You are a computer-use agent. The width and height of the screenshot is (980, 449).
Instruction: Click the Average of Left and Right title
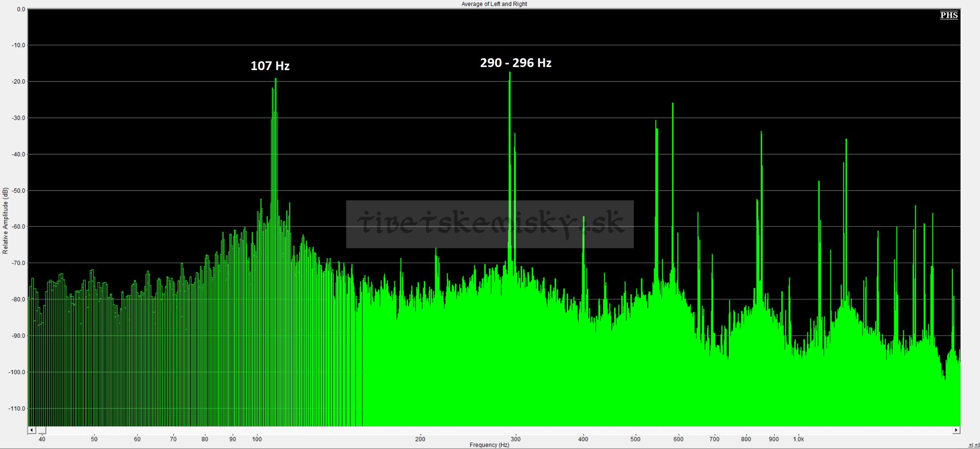pyautogui.click(x=494, y=4)
